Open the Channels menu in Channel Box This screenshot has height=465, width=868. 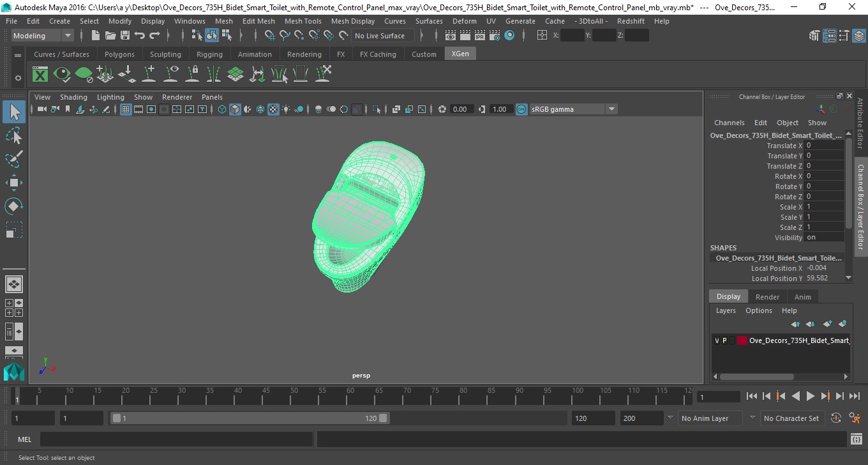coord(729,123)
